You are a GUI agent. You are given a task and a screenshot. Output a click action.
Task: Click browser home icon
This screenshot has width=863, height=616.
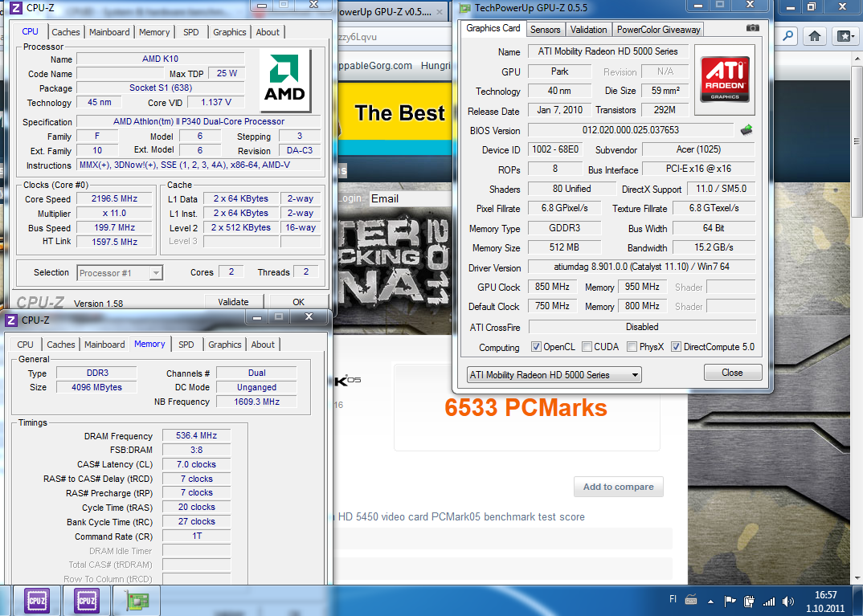[x=815, y=36]
